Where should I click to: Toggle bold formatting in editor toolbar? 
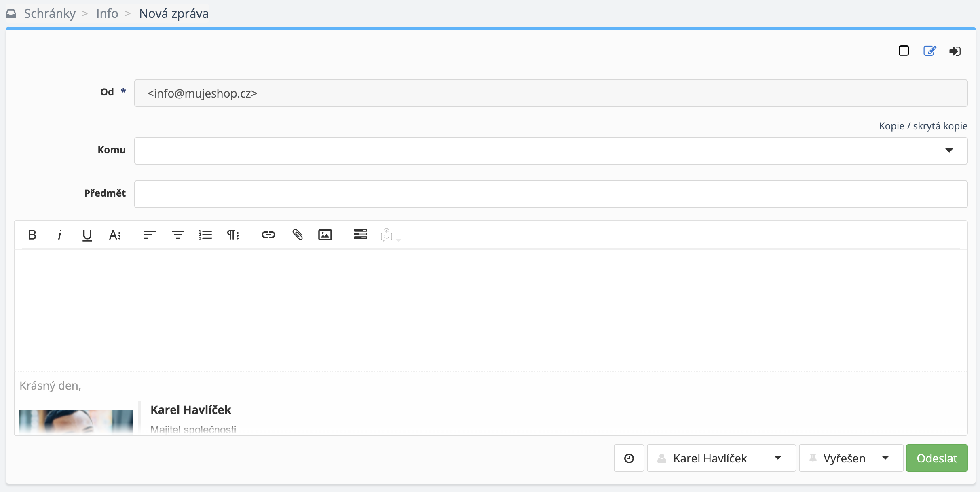[32, 235]
